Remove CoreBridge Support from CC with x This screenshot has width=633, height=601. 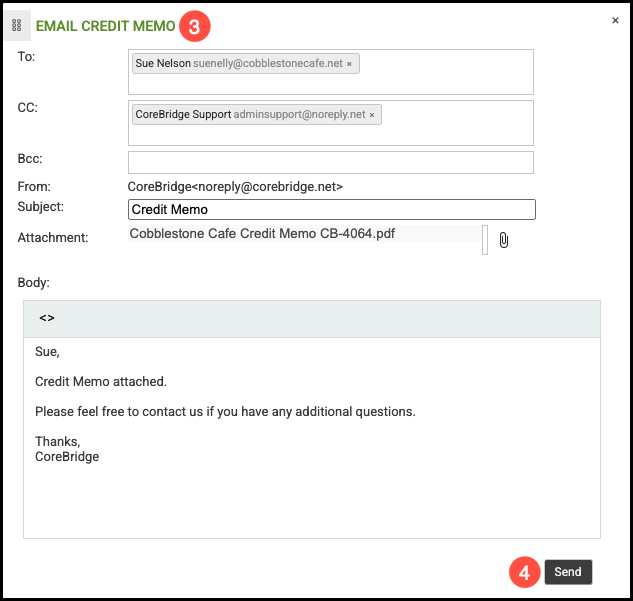coord(372,115)
